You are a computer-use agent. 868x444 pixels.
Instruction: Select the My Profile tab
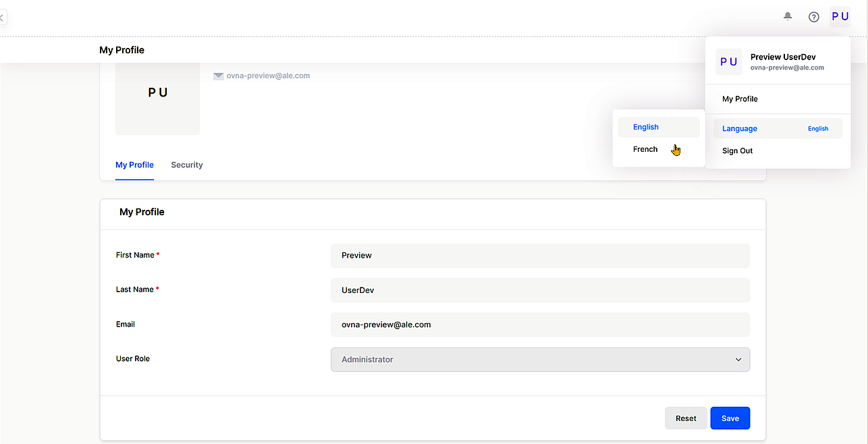[134, 165]
